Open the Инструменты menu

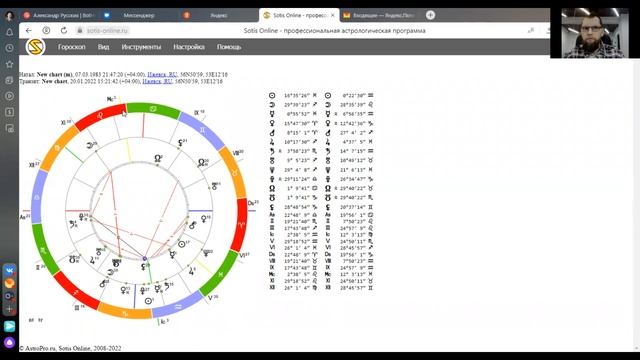141,47
